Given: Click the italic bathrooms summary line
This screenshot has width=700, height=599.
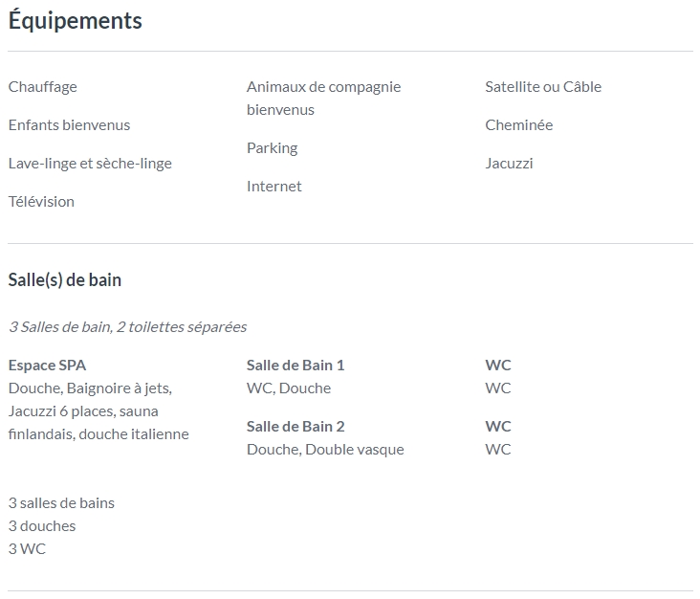Looking at the screenshot, I should coord(128,327).
